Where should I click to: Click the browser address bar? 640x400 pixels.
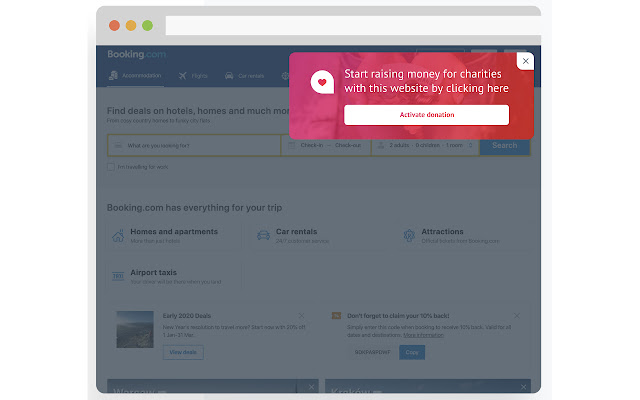[x=353, y=25]
